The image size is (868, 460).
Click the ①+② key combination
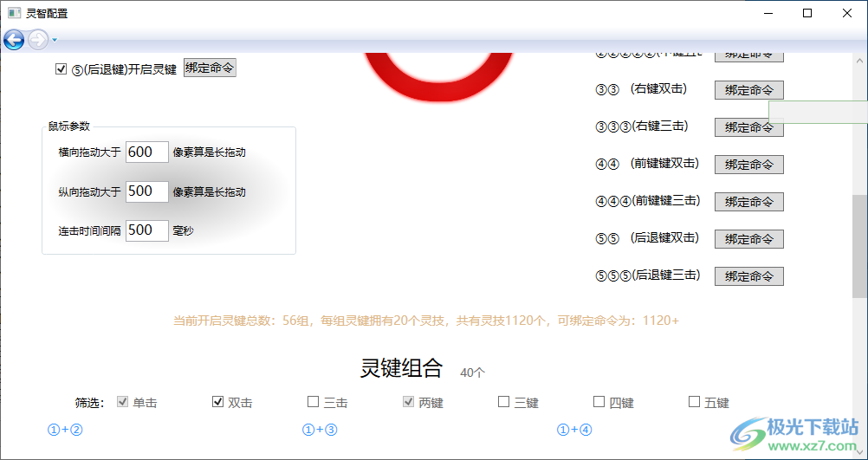point(65,430)
